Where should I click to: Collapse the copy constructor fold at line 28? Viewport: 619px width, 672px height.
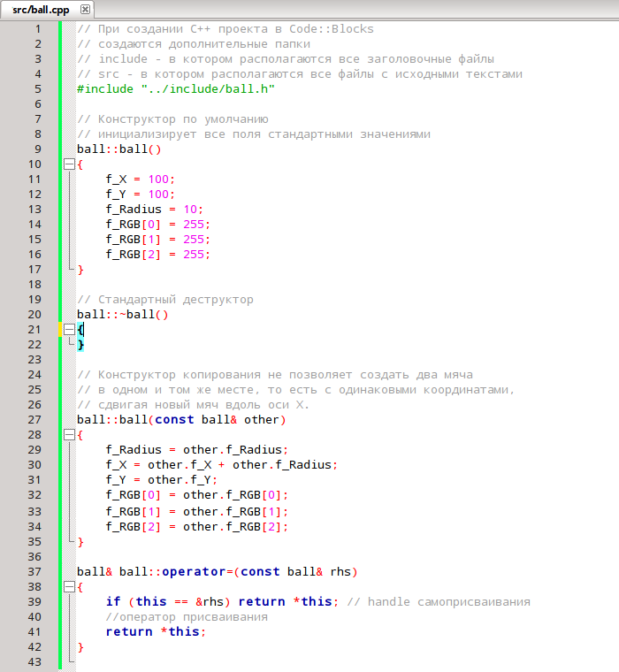pos(69,435)
